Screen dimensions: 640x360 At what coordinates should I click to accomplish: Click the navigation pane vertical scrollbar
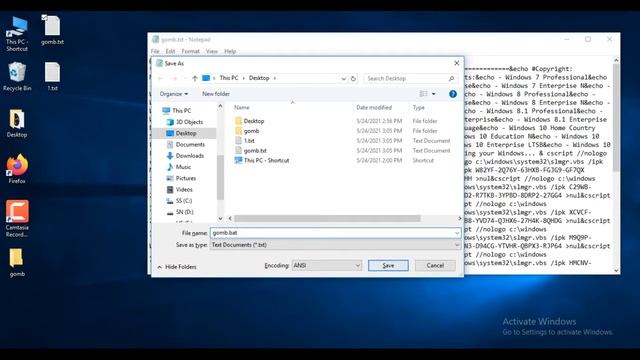pyautogui.click(x=220, y=178)
